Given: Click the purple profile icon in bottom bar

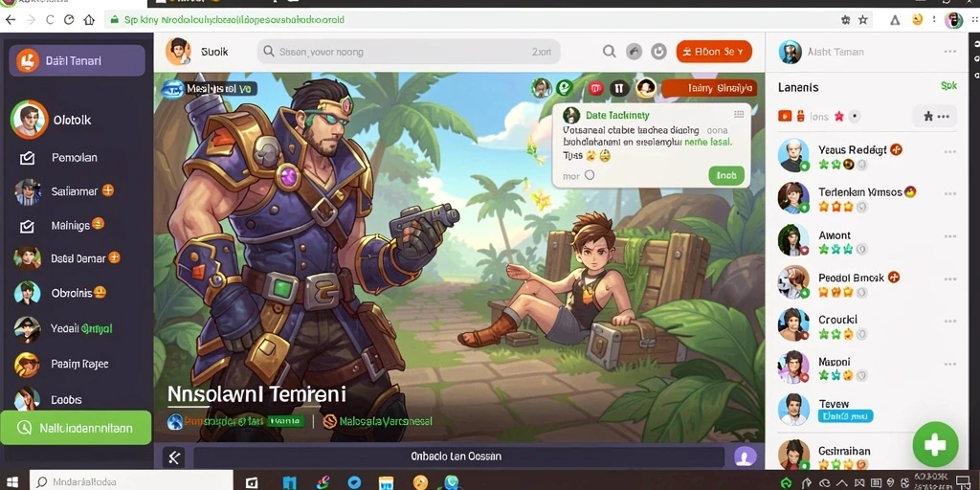Looking at the screenshot, I should pyautogui.click(x=745, y=457).
